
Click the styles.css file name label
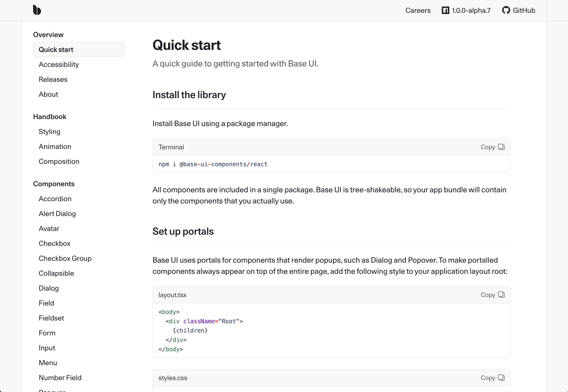(x=173, y=378)
